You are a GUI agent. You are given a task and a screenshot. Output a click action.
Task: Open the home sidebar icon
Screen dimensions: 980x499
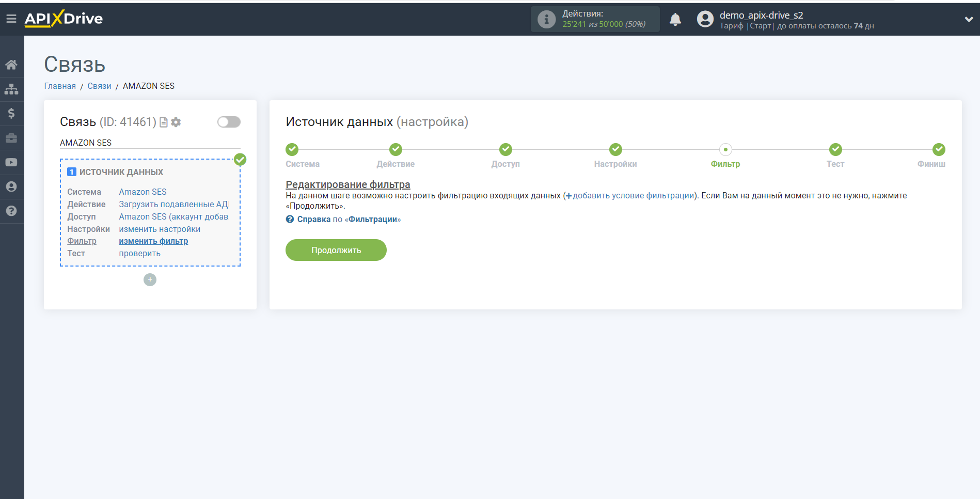pyautogui.click(x=11, y=65)
